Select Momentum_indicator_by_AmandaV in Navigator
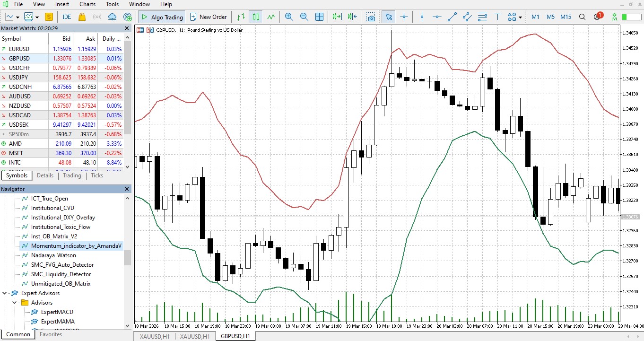The height and width of the screenshot is (341, 644). click(76, 246)
